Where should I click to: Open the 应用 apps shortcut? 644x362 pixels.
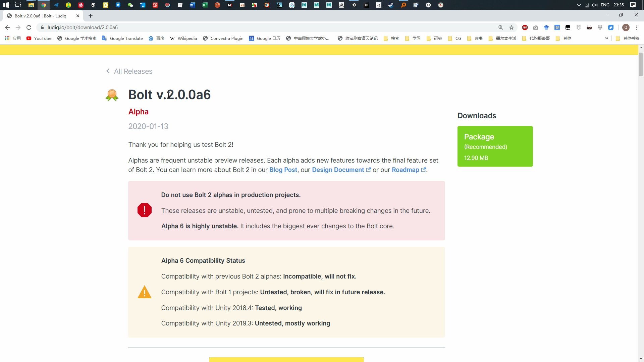(13, 38)
